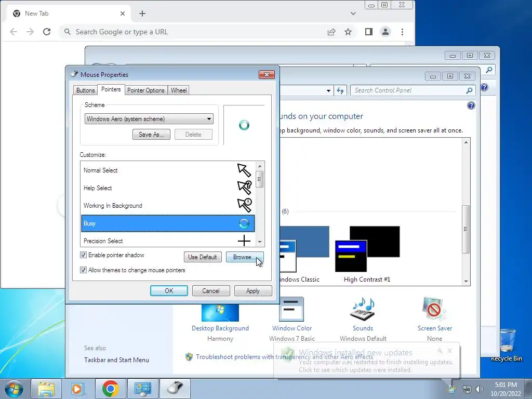Open the Recycle Bin desktop icon
The height and width of the screenshot is (399, 532).
click(507, 345)
